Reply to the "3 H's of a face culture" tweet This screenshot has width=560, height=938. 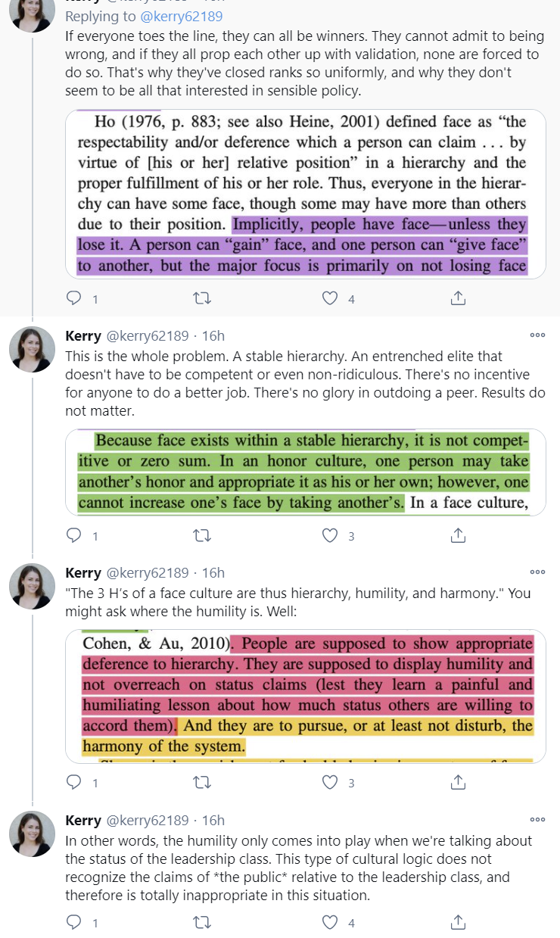pyautogui.click(x=74, y=782)
